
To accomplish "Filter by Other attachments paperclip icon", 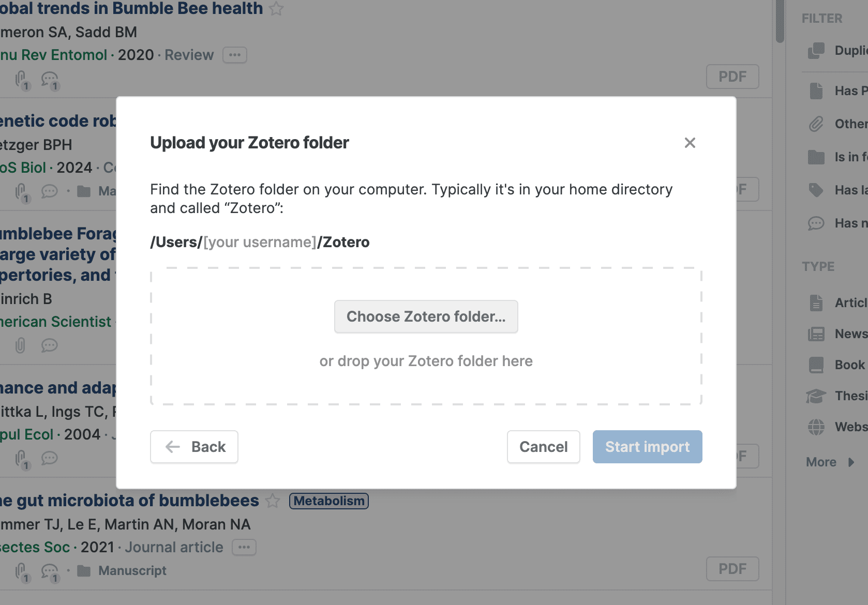I will [816, 124].
